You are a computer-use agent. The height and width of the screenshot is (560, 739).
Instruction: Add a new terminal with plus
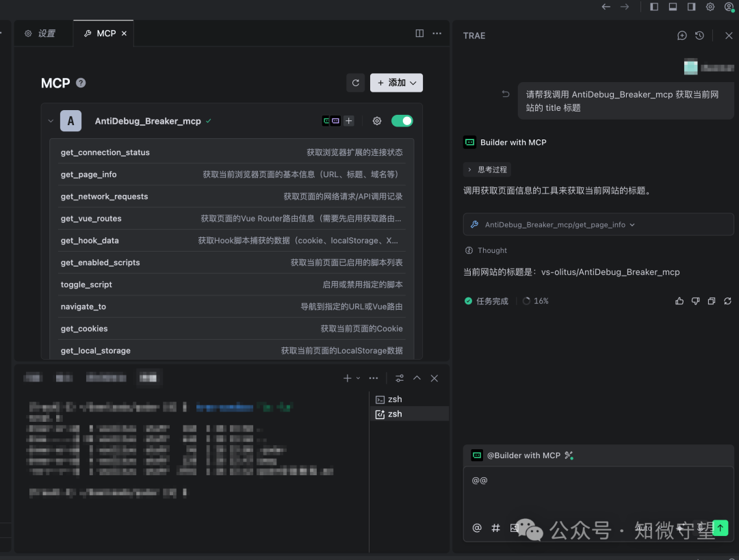348,377
